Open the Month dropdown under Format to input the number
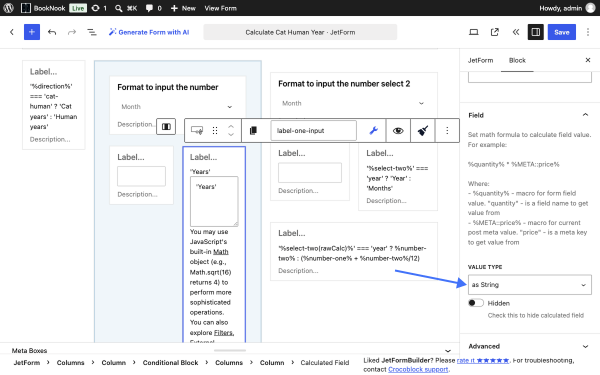The image size is (600, 375). (x=177, y=107)
